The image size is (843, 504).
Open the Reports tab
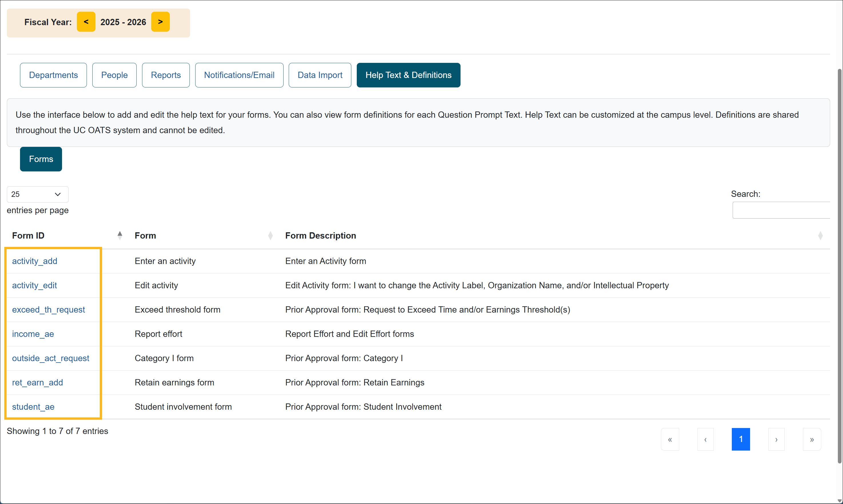click(166, 75)
